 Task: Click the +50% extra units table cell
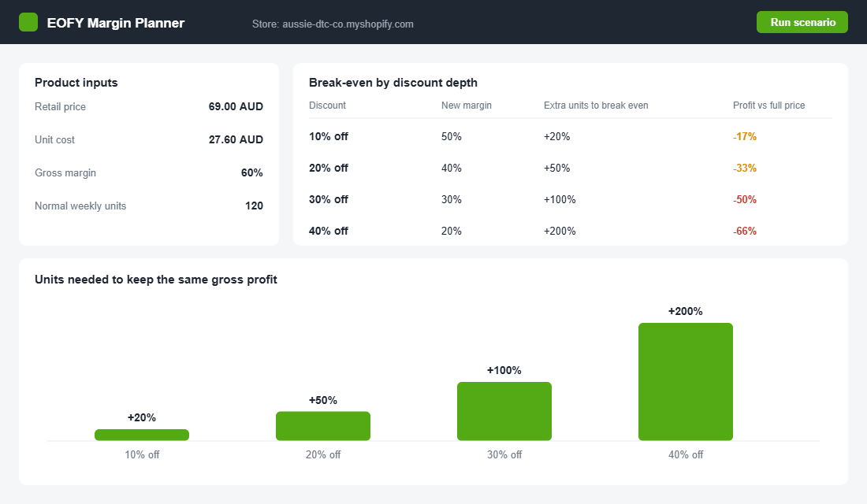tap(556, 168)
